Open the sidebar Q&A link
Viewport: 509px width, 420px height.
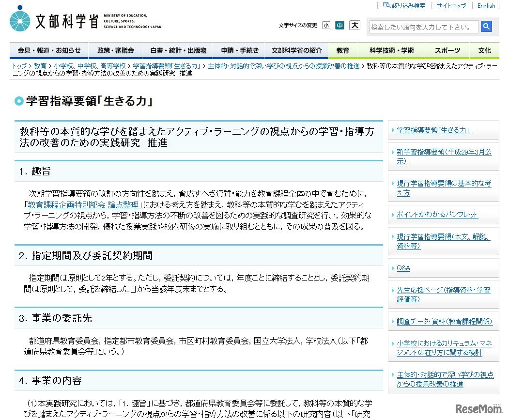[x=403, y=268]
